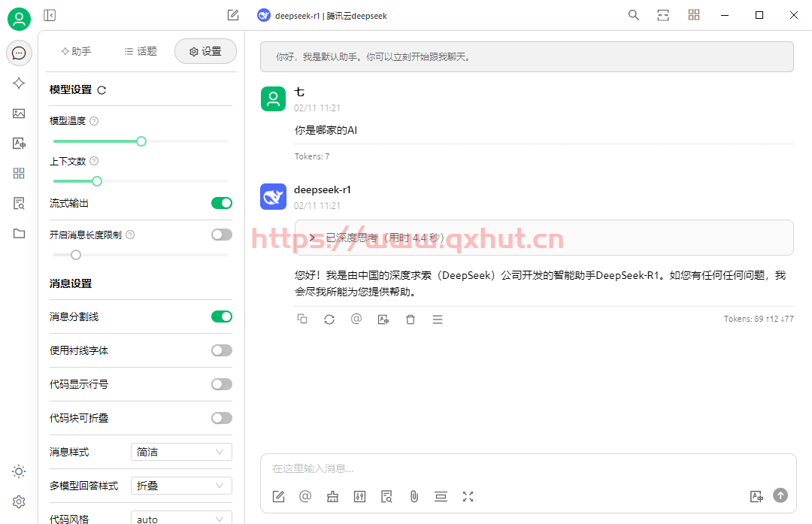This screenshot has height=524, width=812.
Task: Collapse the assistants side panel
Action: point(50,16)
